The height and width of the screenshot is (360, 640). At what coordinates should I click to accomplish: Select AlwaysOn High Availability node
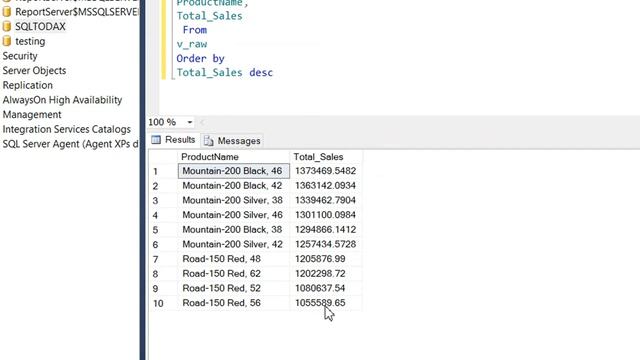coord(62,100)
